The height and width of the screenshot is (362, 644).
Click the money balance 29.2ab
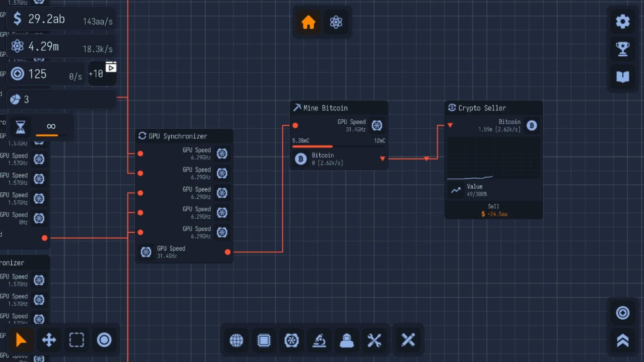(x=62, y=19)
